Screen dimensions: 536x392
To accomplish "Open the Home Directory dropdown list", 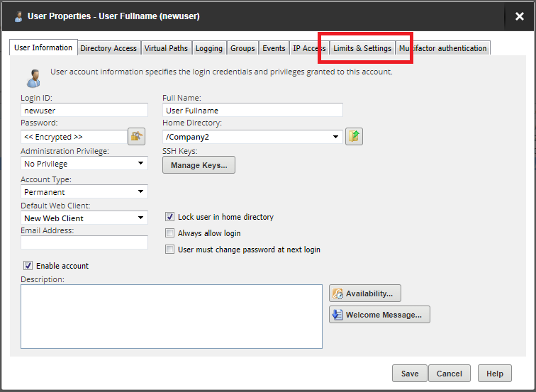I will [252, 137].
